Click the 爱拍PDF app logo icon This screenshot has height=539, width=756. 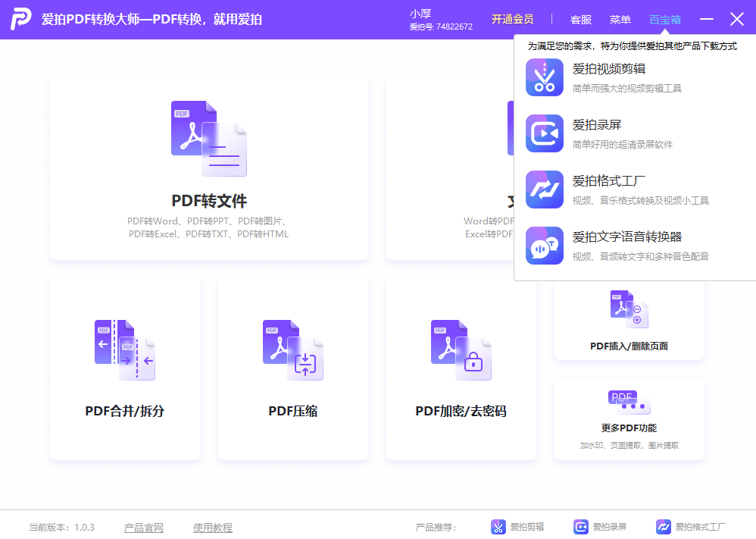[x=20, y=19]
